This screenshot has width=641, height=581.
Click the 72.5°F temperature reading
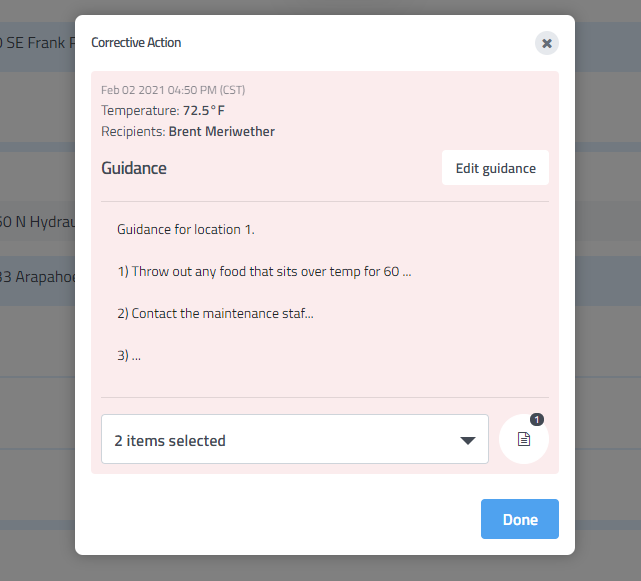pyautogui.click(x=204, y=110)
